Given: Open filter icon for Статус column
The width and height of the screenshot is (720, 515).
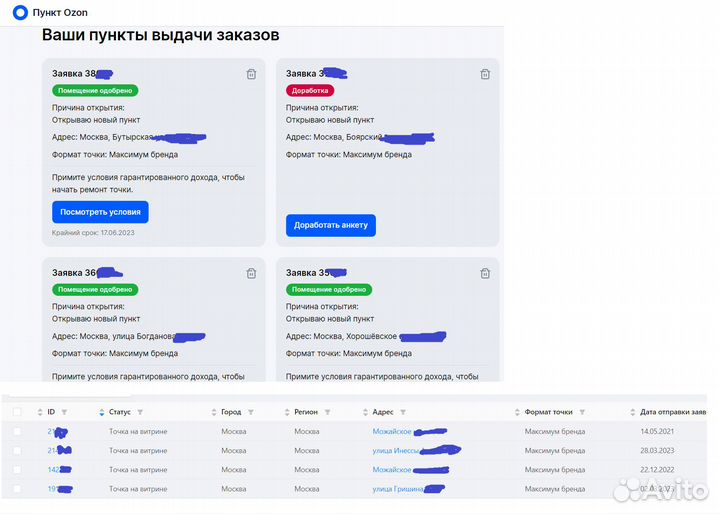Looking at the screenshot, I should coord(140,412).
